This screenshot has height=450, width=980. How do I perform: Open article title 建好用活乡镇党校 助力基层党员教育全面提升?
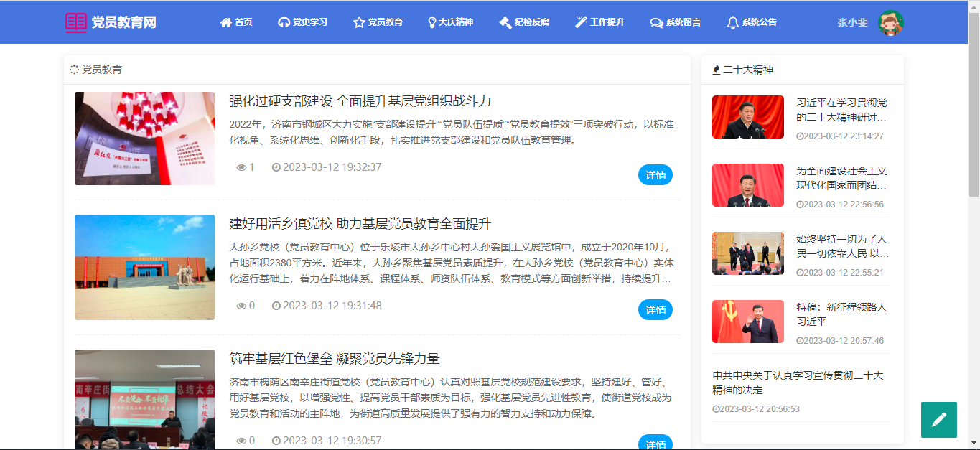(360, 224)
